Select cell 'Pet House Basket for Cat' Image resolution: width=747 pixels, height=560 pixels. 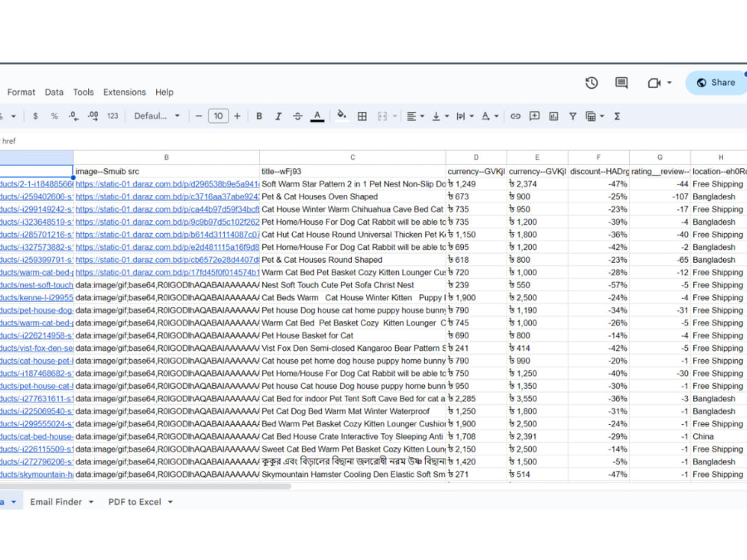(353, 335)
